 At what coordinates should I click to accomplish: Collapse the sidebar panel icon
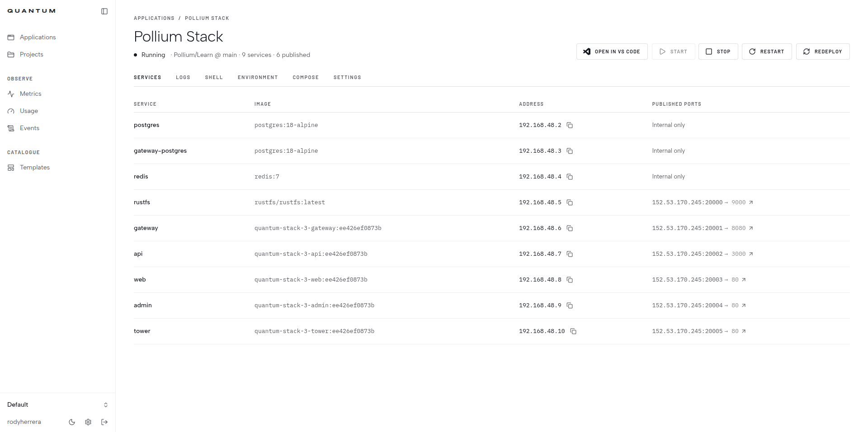point(104,11)
